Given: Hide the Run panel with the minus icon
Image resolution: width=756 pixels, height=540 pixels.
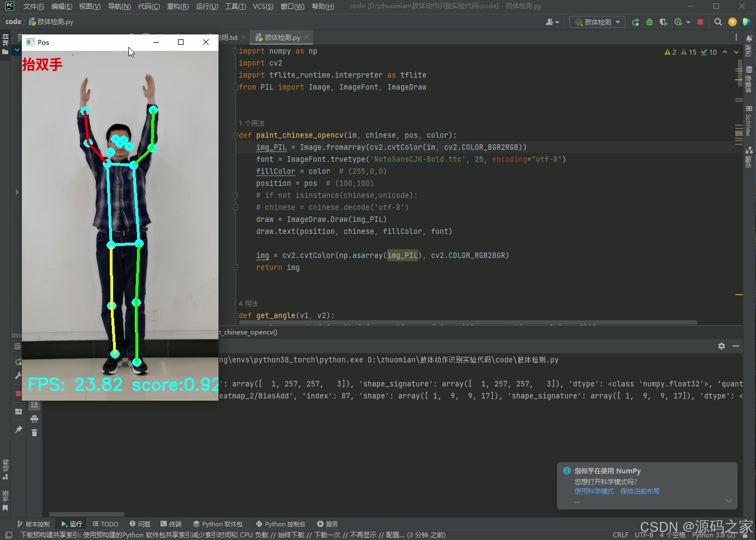Looking at the screenshot, I should pos(736,346).
